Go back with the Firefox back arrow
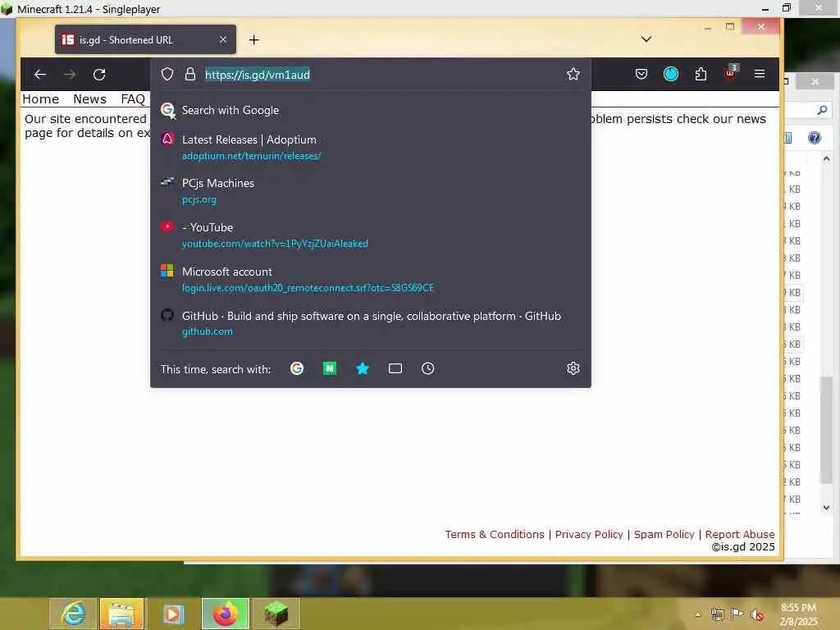Screen dimensions: 840x630 pyautogui.click(x=39, y=75)
